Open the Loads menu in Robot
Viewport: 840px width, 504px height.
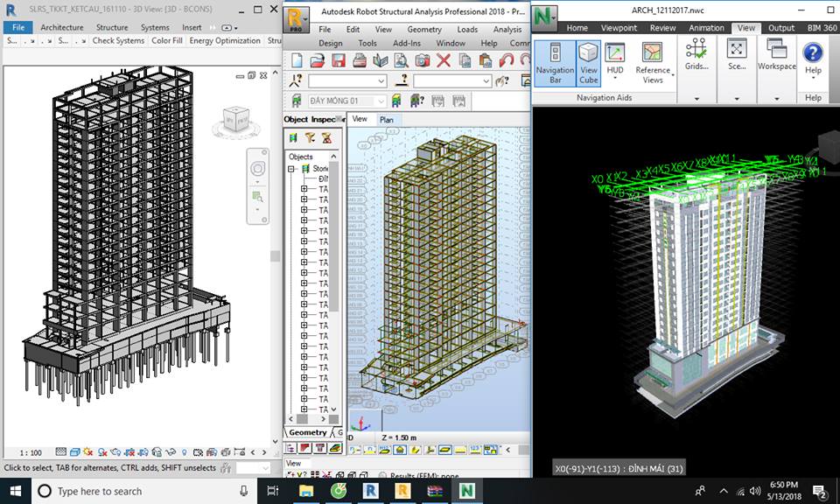[x=467, y=30]
